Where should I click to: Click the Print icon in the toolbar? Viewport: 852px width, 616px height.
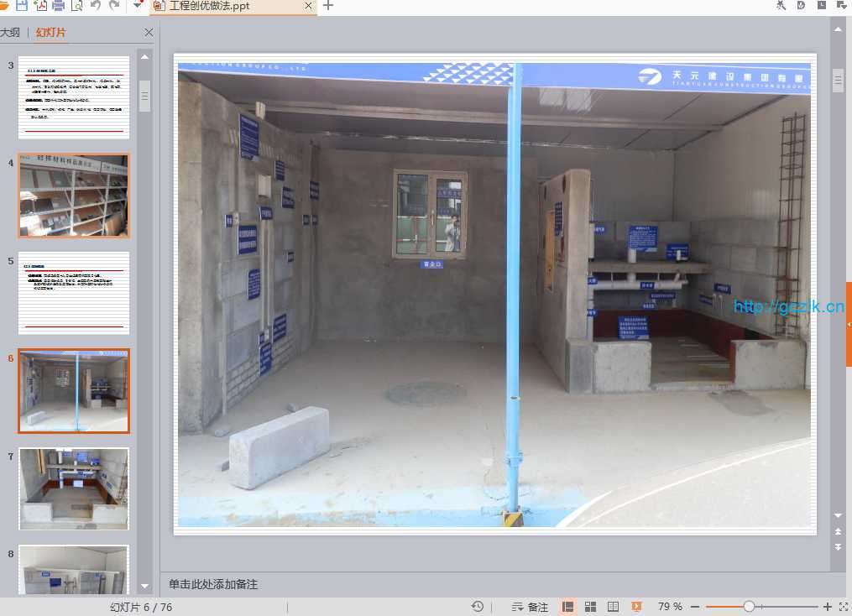point(59,5)
